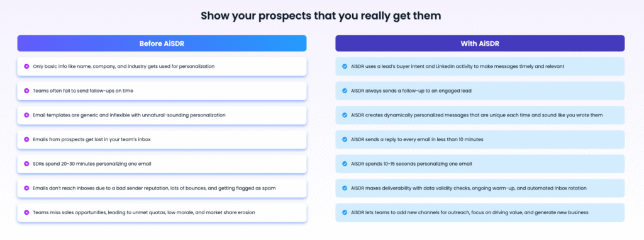Select the 'Before AiSDR' header bar
This screenshot has height=240, width=644.
tap(162, 43)
